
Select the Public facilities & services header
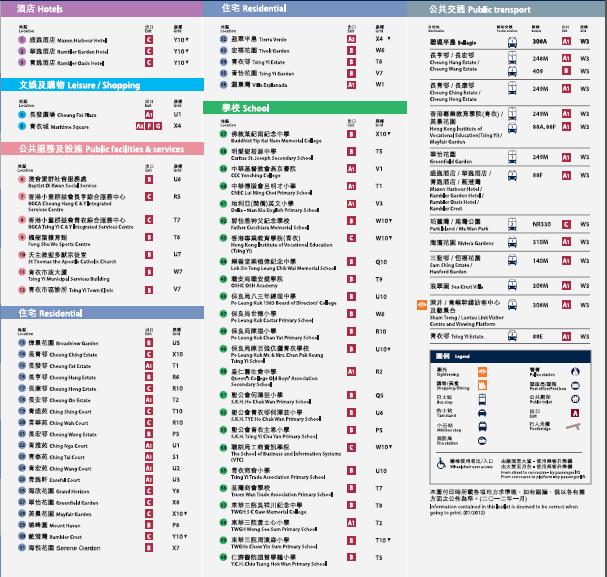102,149
